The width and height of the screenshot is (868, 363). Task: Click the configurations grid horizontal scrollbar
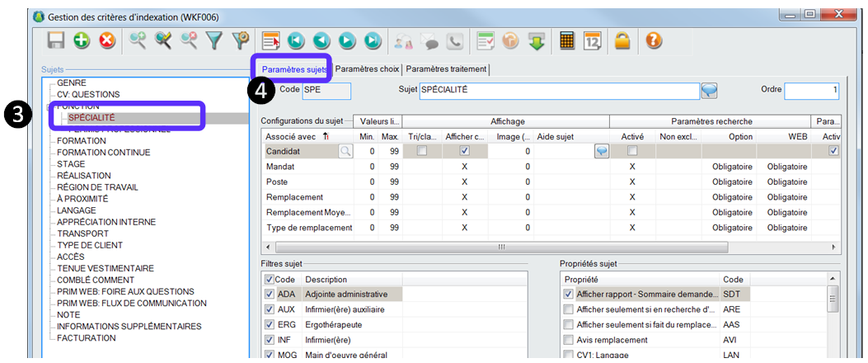(501, 247)
